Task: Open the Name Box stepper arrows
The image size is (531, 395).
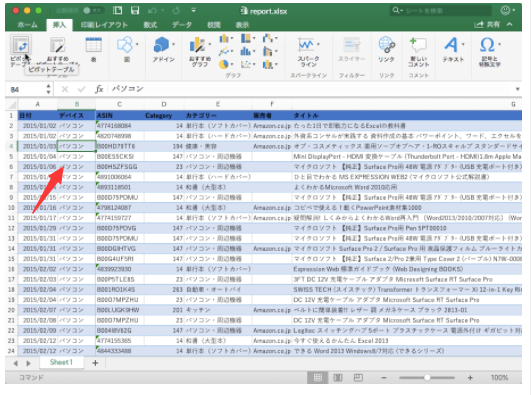Action: click(48, 89)
